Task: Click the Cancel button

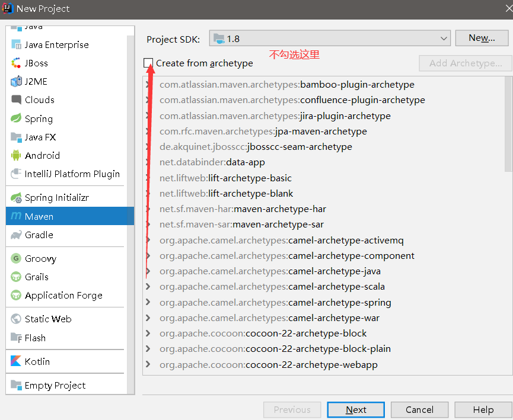Action: pyautogui.click(x=419, y=409)
